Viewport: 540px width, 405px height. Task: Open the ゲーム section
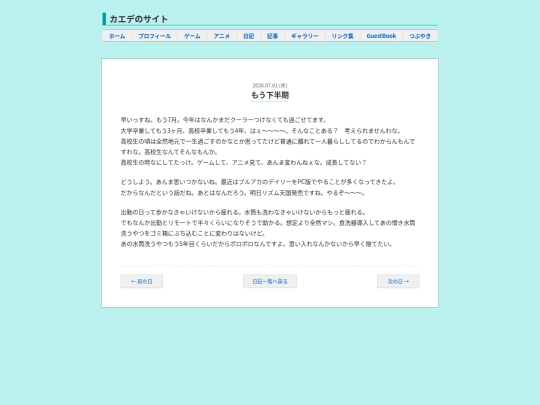point(192,36)
